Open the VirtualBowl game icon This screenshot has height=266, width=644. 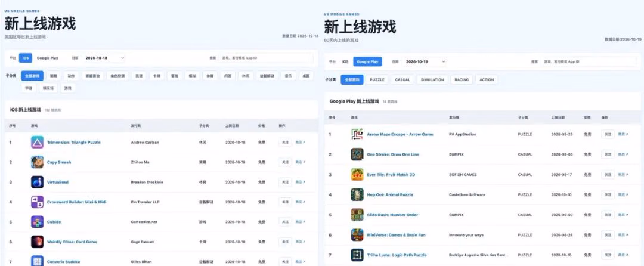coord(37,182)
